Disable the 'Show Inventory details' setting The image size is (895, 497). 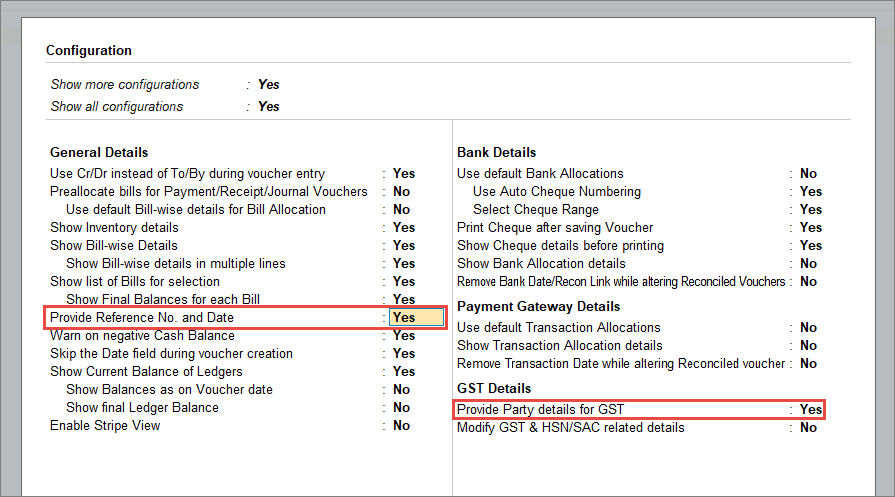(x=403, y=228)
